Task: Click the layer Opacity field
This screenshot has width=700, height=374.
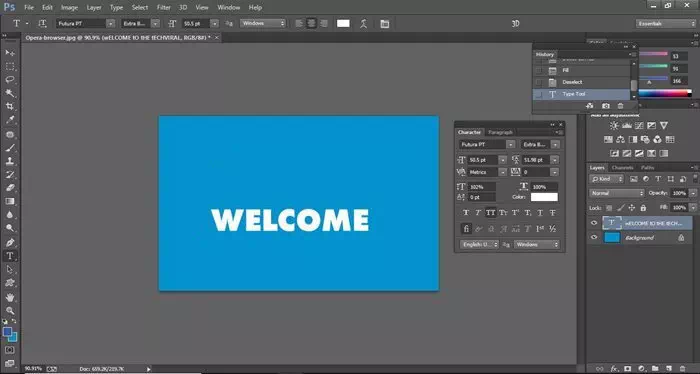Action: tap(679, 193)
